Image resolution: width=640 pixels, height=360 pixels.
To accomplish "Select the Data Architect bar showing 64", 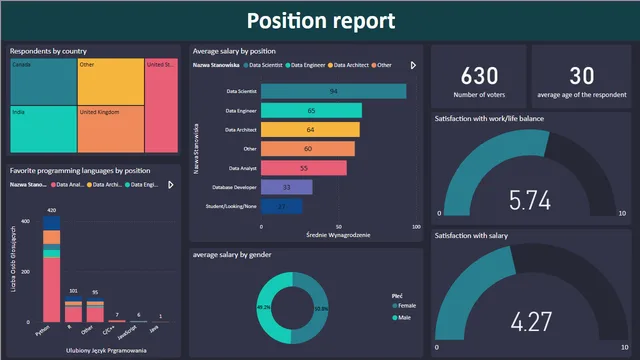I will [x=310, y=130].
